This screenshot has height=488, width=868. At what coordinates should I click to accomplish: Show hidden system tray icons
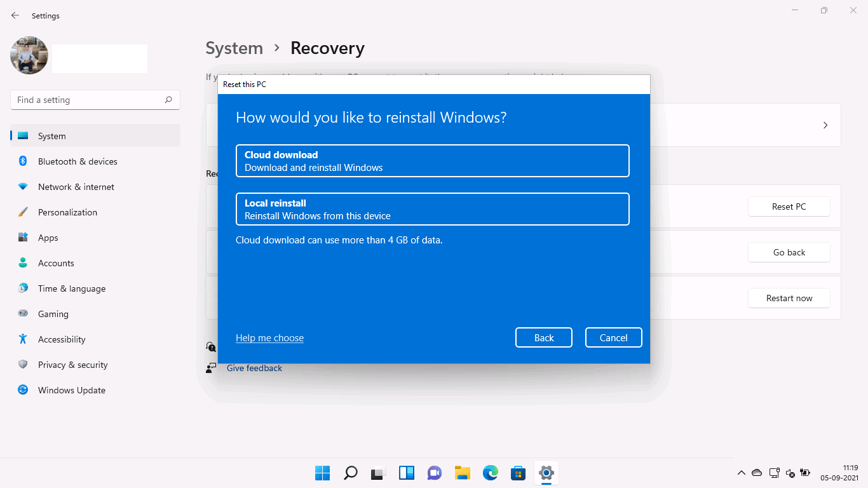click(741, 473)
